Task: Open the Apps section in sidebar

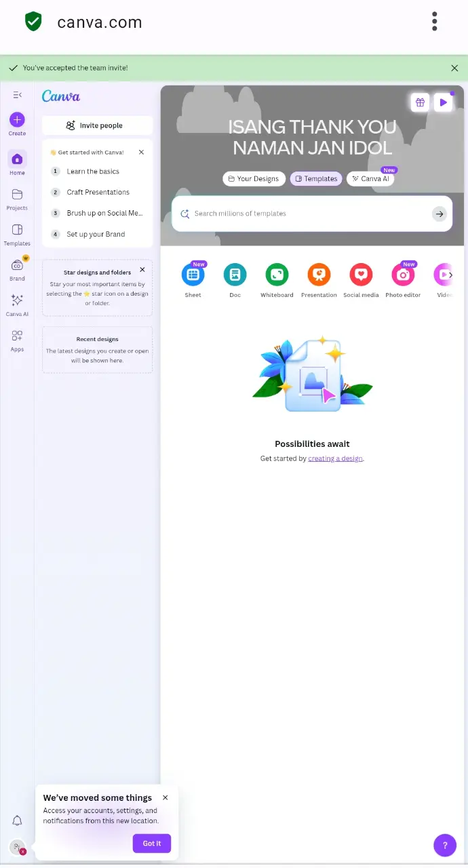Action: click(17, 340)
